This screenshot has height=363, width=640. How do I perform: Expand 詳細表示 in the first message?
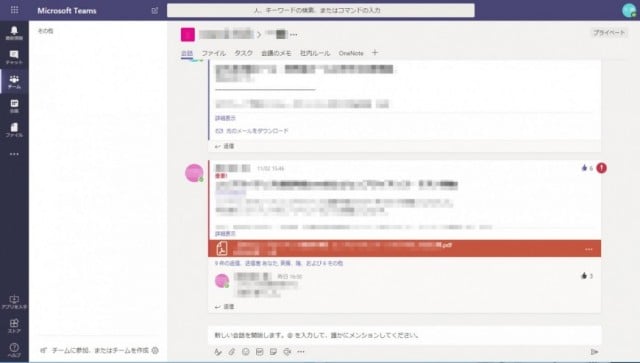(x=225, y=118)
